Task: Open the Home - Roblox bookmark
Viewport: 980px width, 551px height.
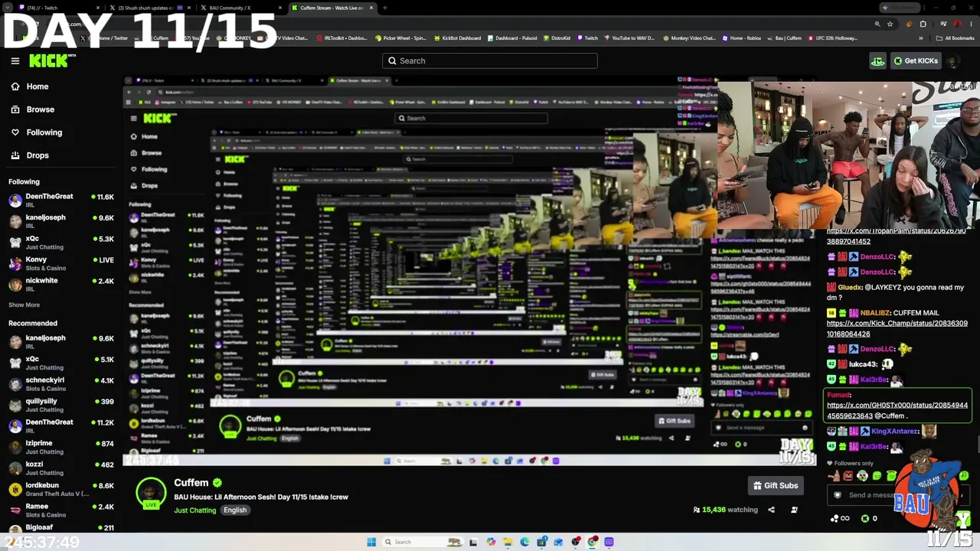Action: [x=742, y=38]
